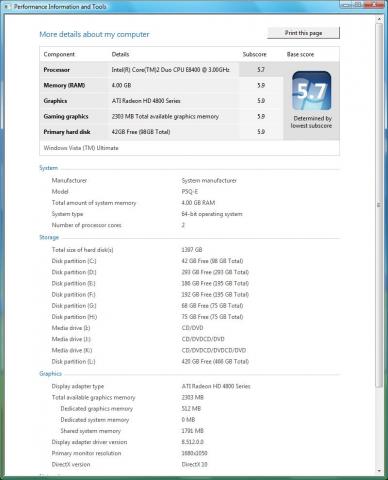Click the 5.7 base score badge
This screenshot has width=388, height=480.
click(x=312, y=91)
